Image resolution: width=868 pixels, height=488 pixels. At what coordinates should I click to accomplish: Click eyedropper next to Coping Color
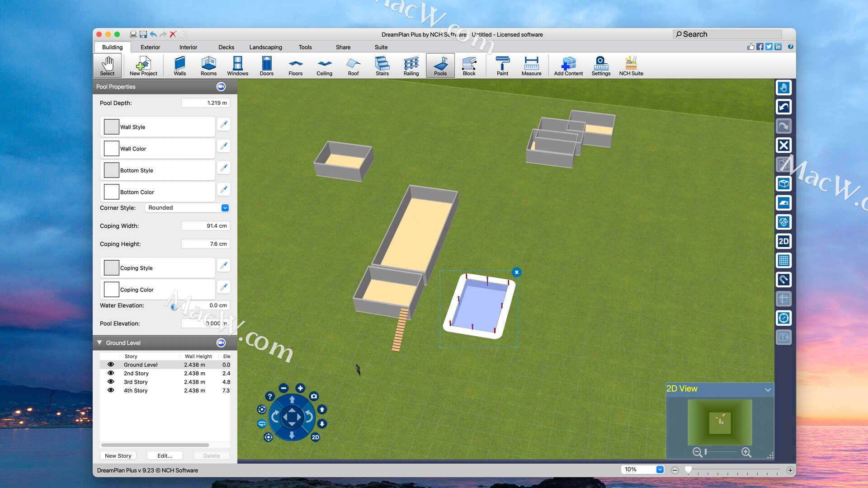223,287
